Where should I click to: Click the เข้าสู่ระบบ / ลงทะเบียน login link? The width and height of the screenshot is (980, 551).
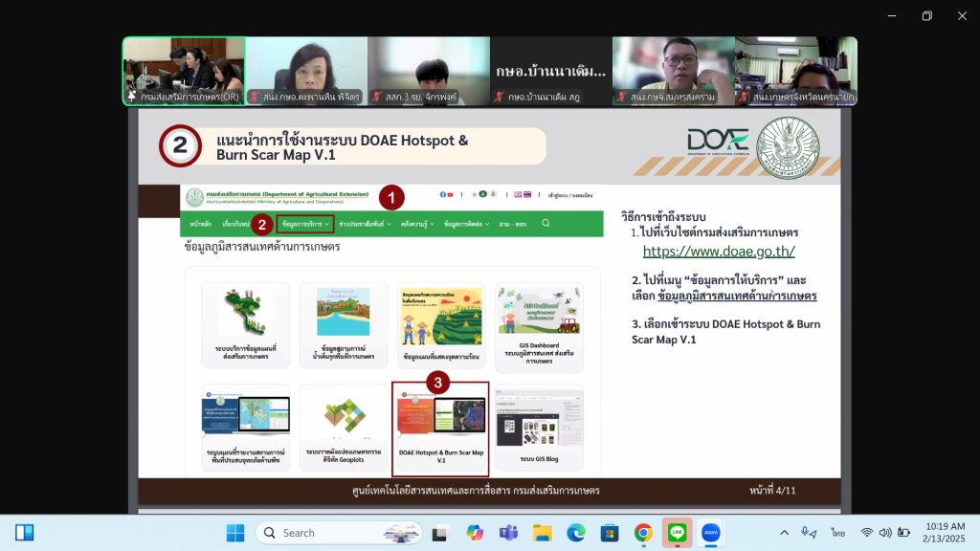pos(570,195)
